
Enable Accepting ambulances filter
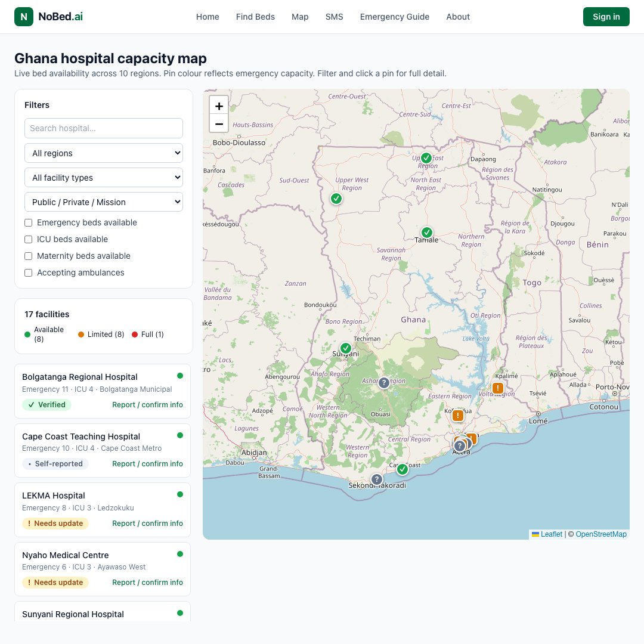[29, 273]
